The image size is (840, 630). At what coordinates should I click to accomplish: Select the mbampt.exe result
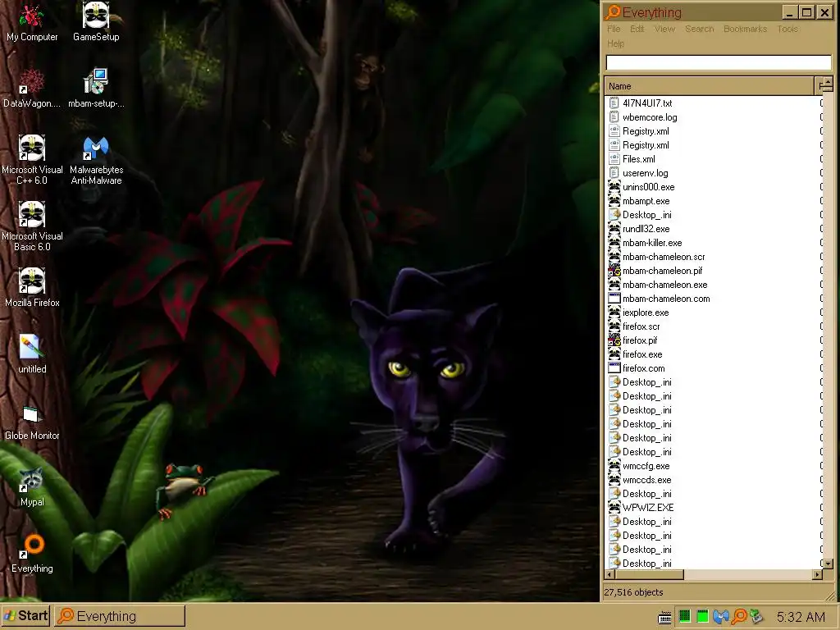click(646, 201)
